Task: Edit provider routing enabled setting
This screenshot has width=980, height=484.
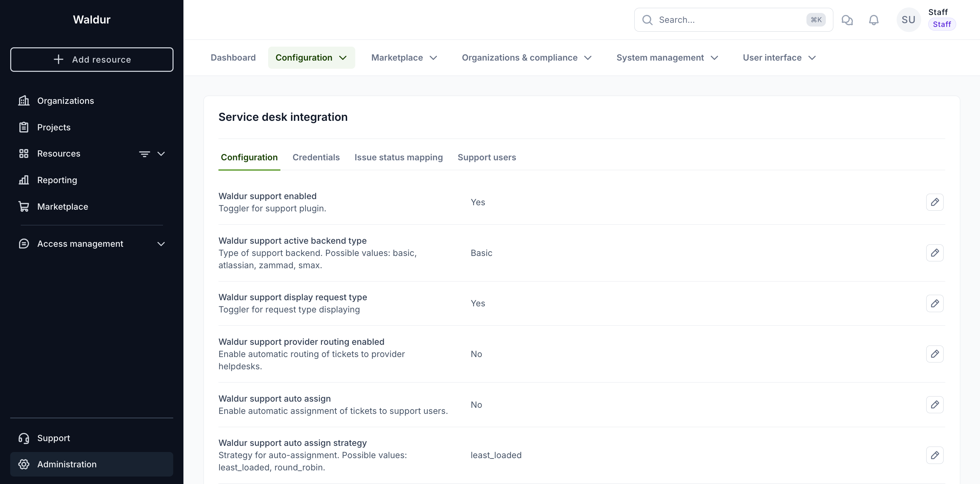Action: [935, 354]
